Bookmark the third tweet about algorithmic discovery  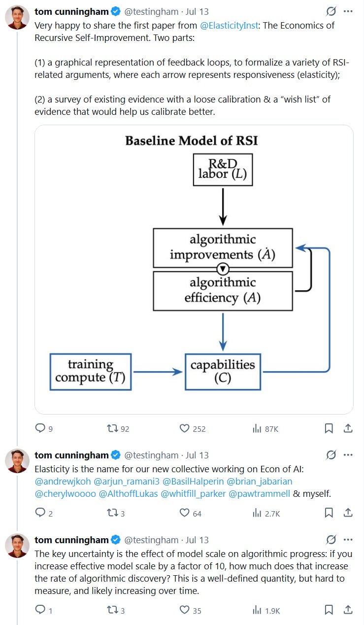coord(329,610)
